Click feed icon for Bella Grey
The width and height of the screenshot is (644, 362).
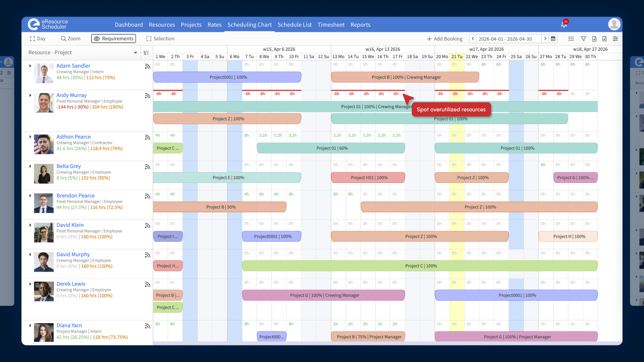147,167
